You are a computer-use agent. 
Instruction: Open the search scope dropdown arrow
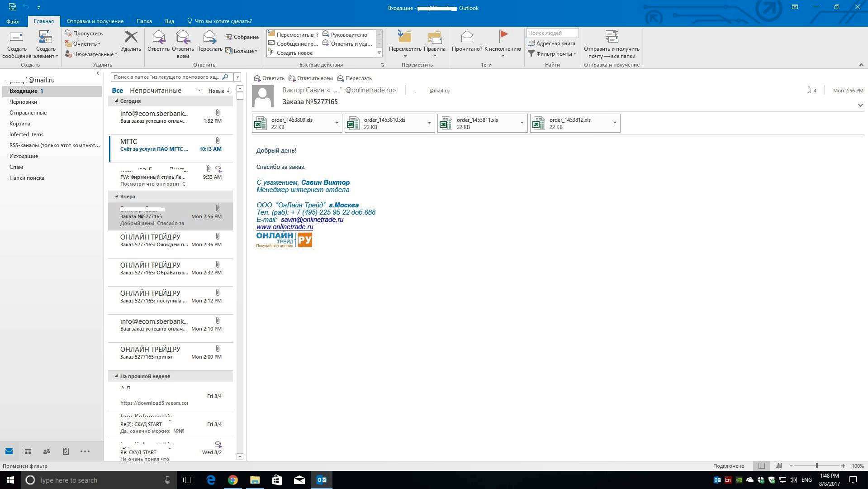[x=237, y=77]
